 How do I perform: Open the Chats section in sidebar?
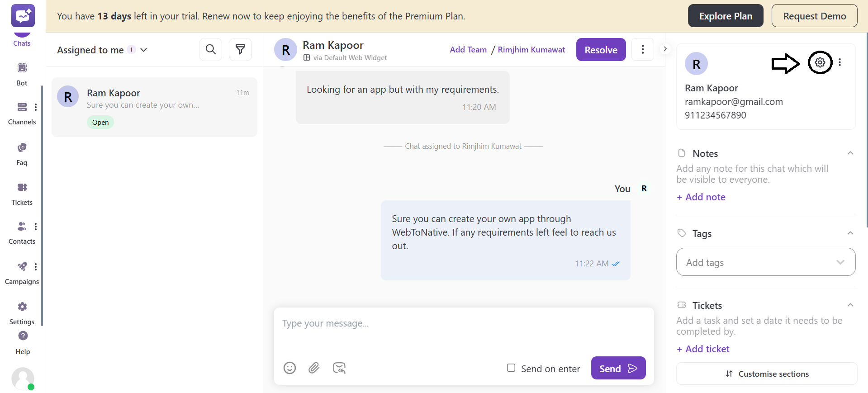pyautogui.click(x=22, y=41)
